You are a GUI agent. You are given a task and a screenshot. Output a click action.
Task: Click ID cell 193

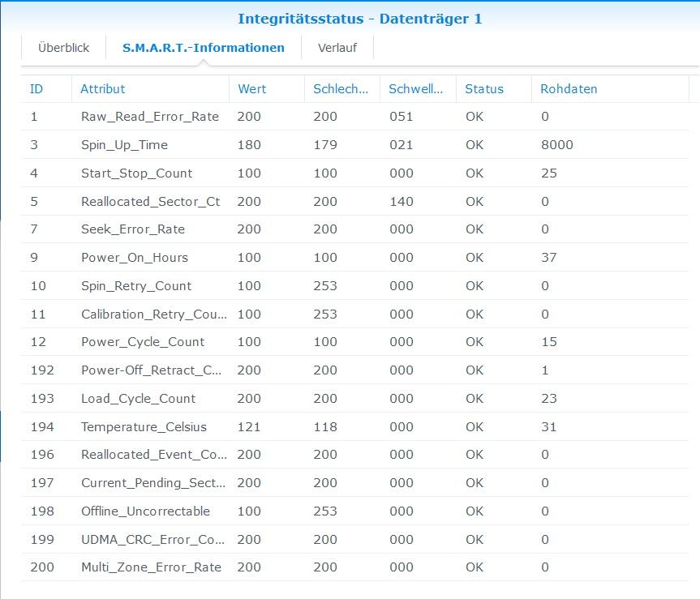click(42, 399)
